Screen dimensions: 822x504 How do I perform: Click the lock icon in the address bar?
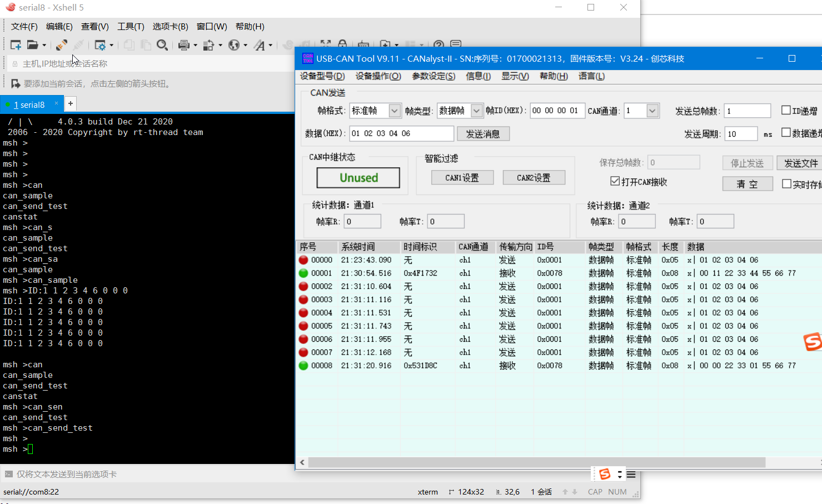(15, 64)
